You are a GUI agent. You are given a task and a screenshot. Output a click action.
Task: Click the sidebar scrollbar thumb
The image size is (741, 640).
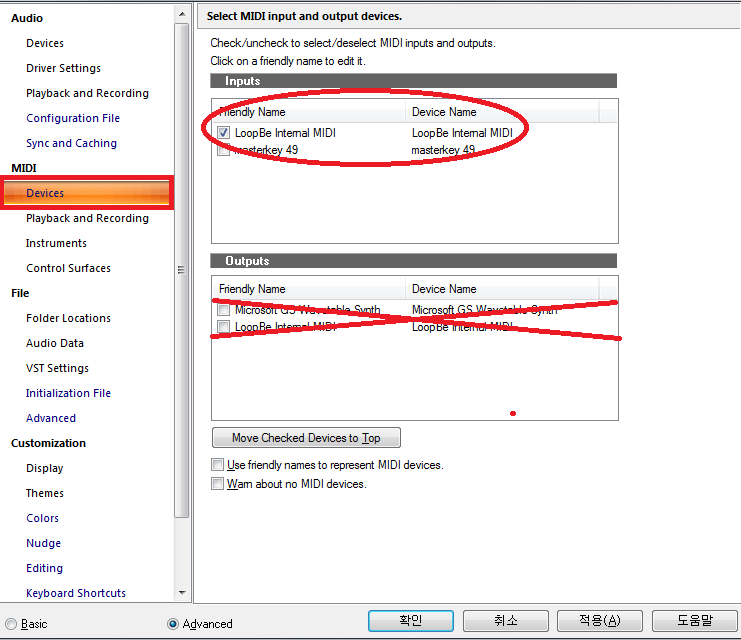[182, 270]
